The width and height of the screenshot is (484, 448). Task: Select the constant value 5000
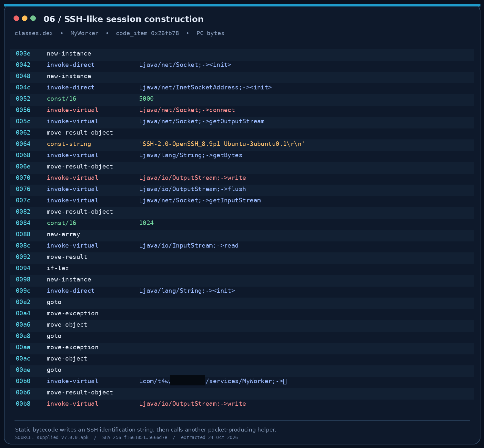tap(146, 99)
